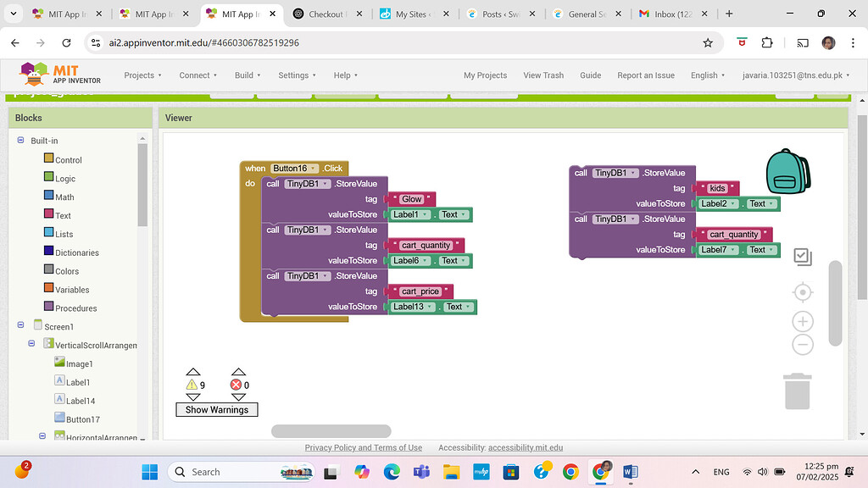The width and height of the screenshot is (868, 488).
Task: Select the Colors block category
Action: point(67,271)
